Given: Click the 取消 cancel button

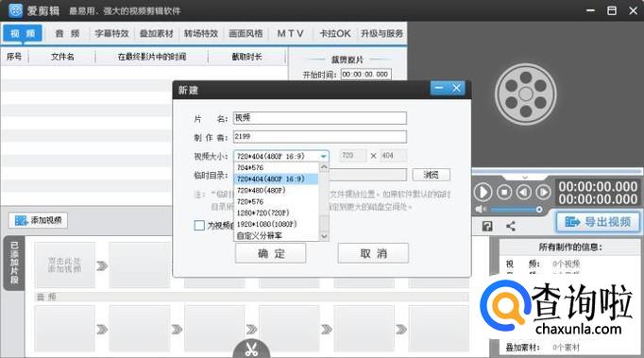Looking at the screenshot, I should (373, 253).
